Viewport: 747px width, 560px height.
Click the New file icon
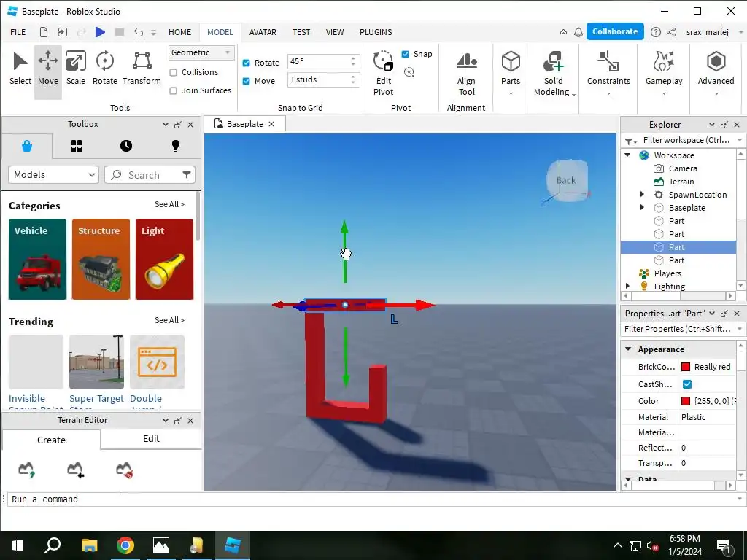click(x=43, y=32)
